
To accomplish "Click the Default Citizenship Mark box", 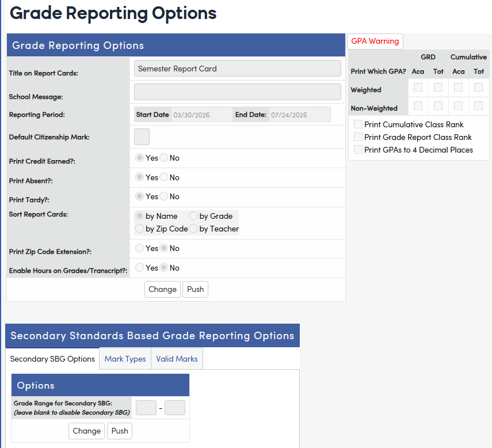I will point(142,136).
